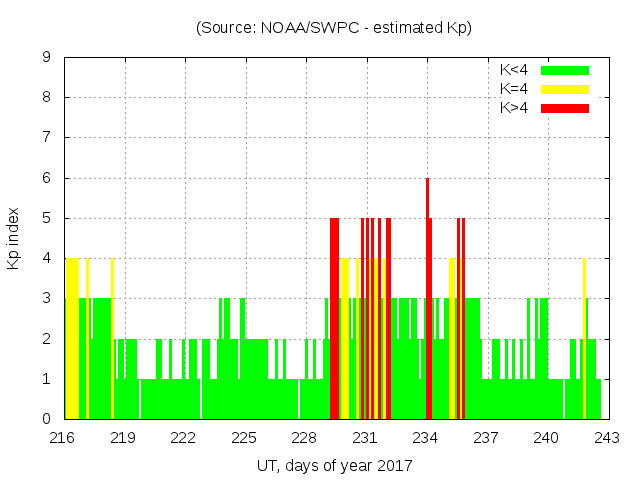Image resolution: width=640 pixels, height=480 pixels.
Task: Click the 'Kp index' y-axis label
Action: click(14, 239)
